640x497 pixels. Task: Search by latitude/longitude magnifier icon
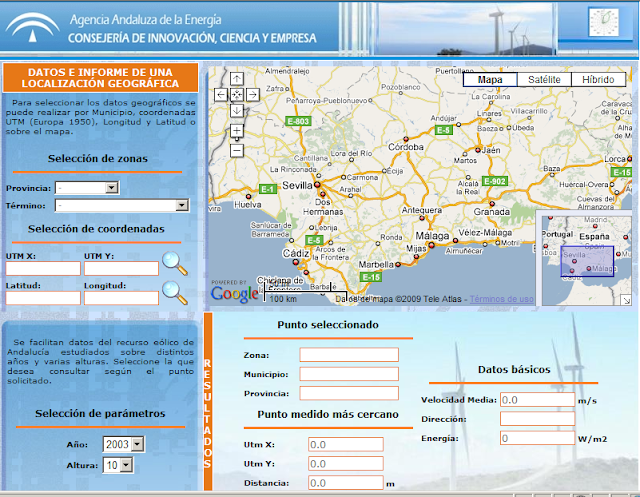[x=175, y=293]
